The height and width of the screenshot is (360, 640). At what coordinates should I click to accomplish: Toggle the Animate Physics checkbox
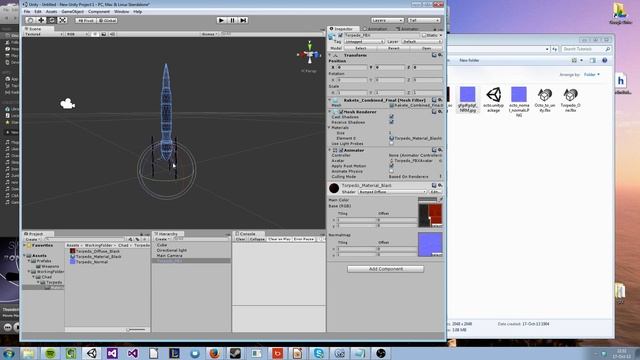[x=391, y=171]
